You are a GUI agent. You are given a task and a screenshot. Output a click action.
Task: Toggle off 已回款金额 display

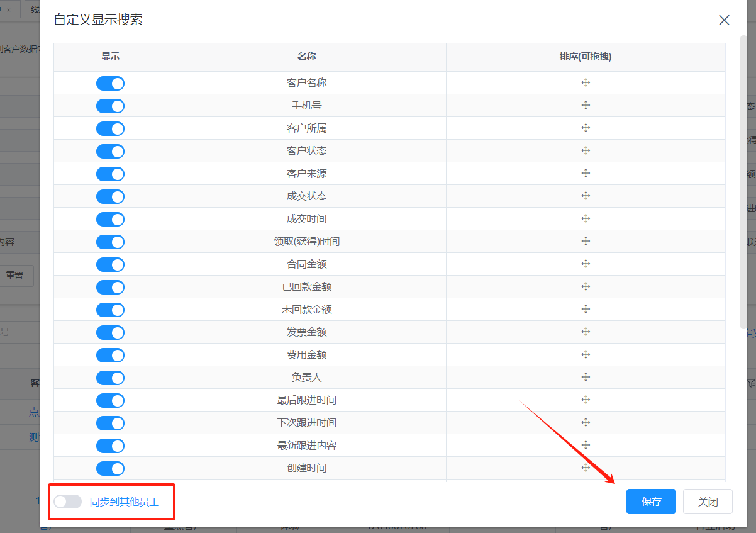[x=110, y=287]
